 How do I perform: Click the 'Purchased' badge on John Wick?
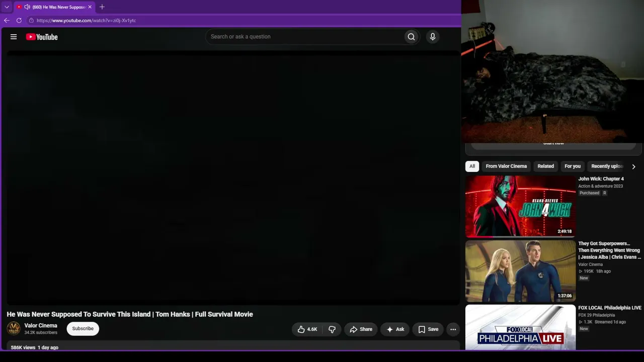(589, 193)
